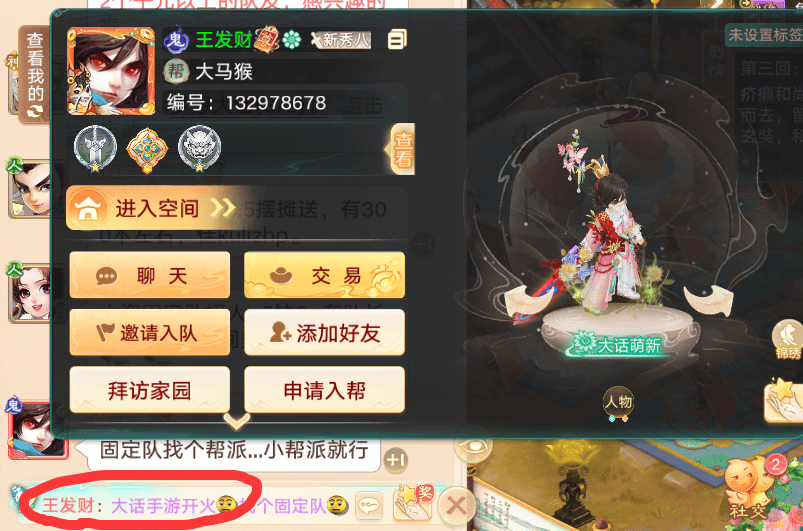Image resolution: width=803 pixels, height=531 pixels.
Task: Select the blue flower ornament badge icon
Action: [x=147, y=150]
